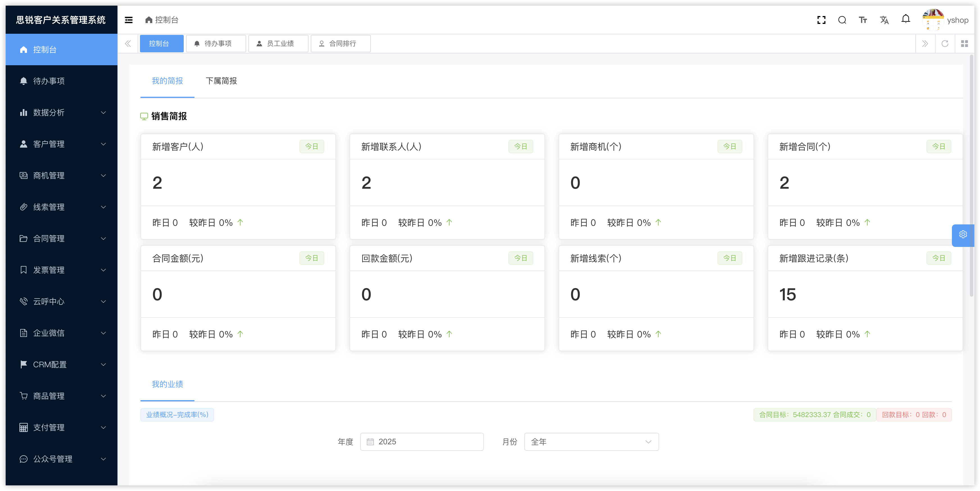This screenshot has height=491, width=980.
Task: Click the green 合同目标 tag
Action: pos(815,415)
